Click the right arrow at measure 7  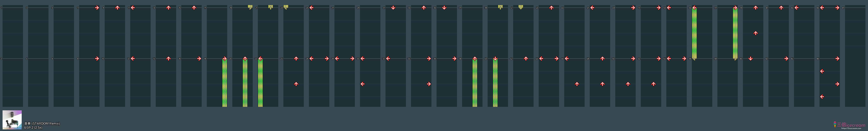click(x=97, y=8)
